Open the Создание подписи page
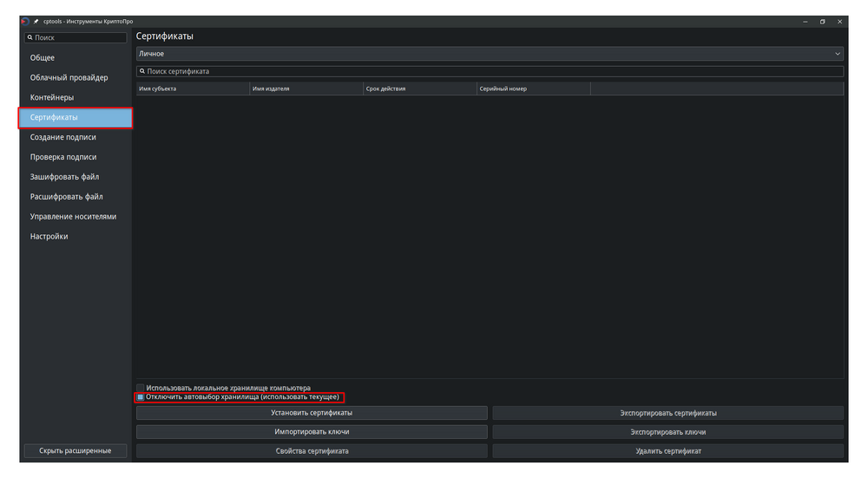 63,137
